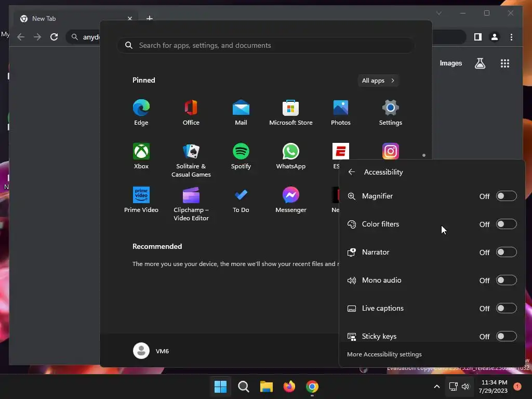Toggle Chrome's side panel icon
The width and height of the screenshot is (532, 399).
[478, 37]
